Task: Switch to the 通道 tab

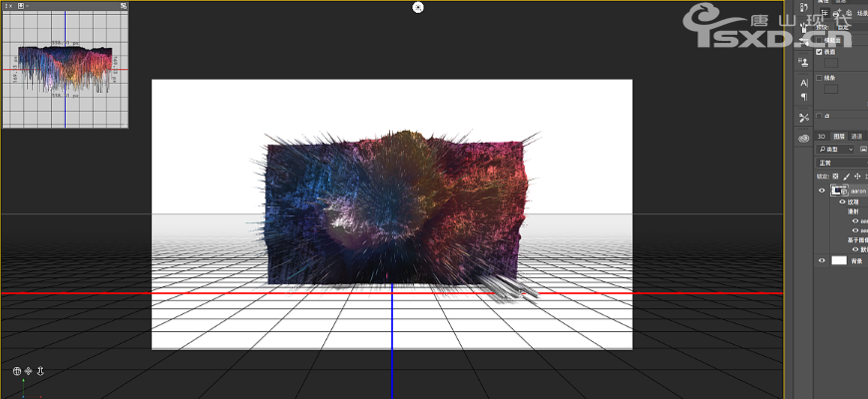Action: point(856,136)
